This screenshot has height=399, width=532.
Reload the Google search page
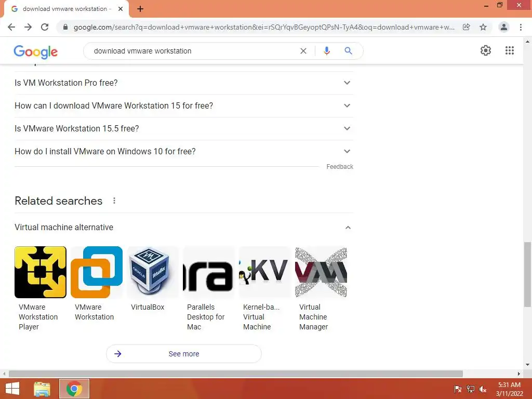click(45, 27)
